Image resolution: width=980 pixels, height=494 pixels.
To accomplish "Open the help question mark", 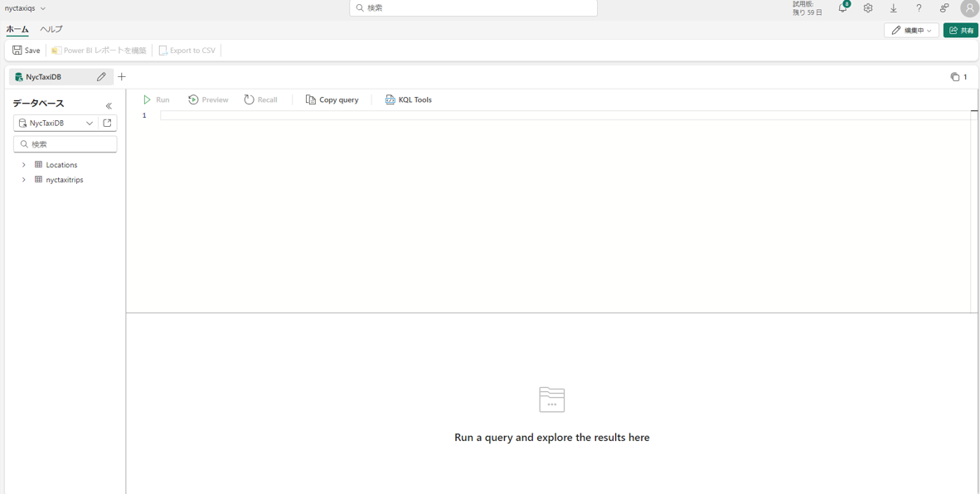I will (x=918, y=8).
